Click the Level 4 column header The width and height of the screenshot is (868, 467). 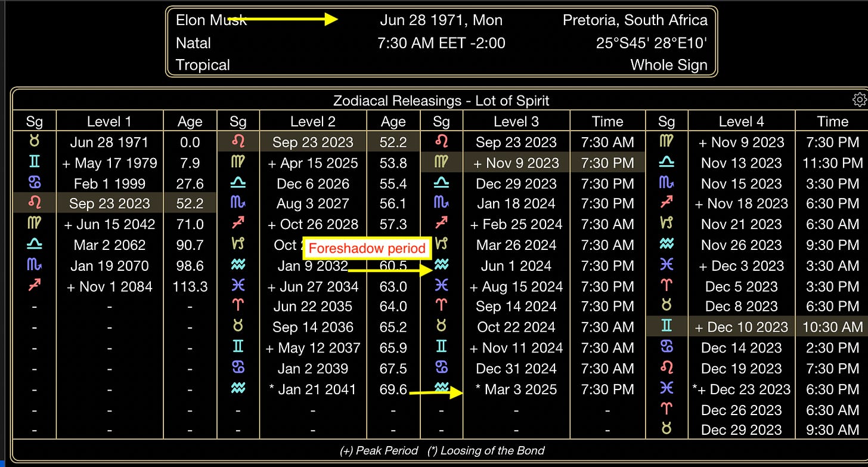742,122
